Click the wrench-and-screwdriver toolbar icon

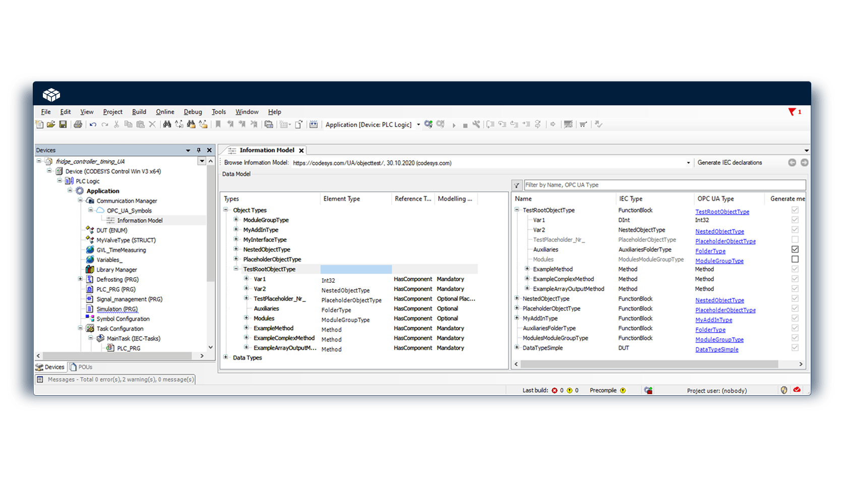coord(476,124)
